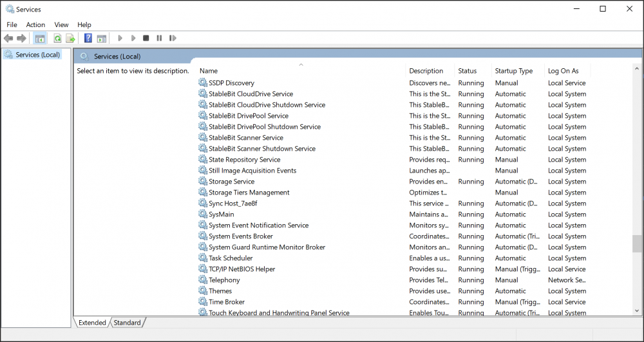Click the scrollbar down arrow

637,311
